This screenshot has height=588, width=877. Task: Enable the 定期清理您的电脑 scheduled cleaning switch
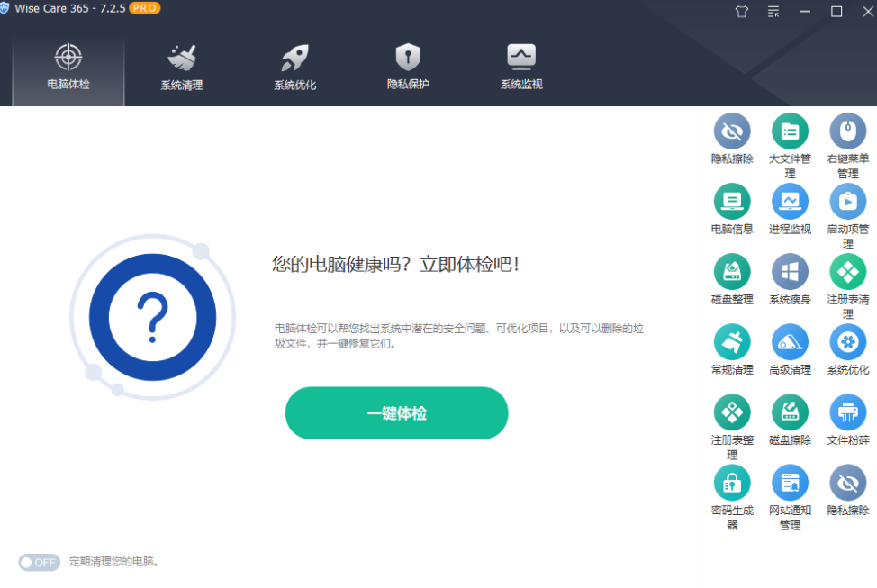tap(38, 562)
